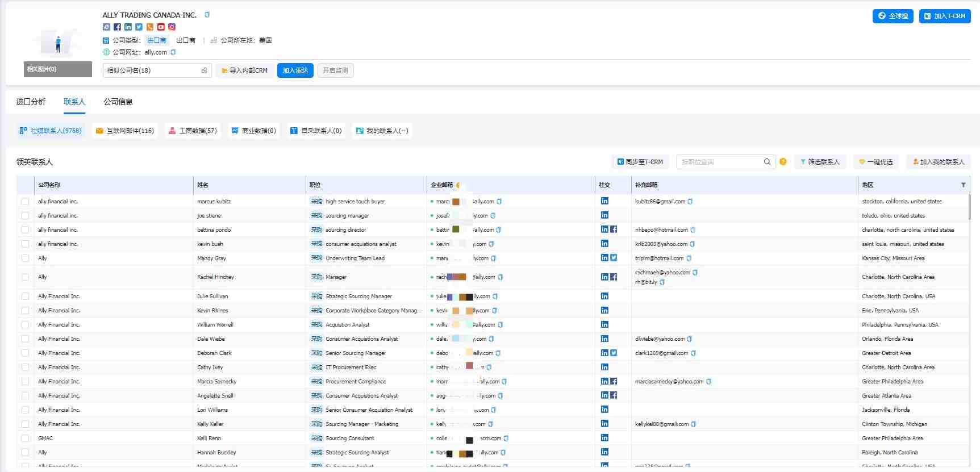
Task: Open the company's YouTube icon in header
Action: [x=161, y=27]
